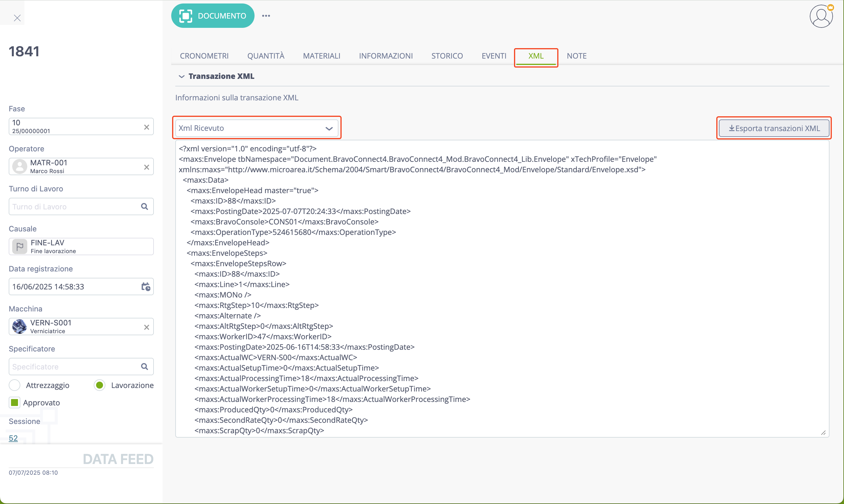This screenshot has height=504, width=844.
Task: Clear the Operatore MATR-001 field
Action: [147, 167]
